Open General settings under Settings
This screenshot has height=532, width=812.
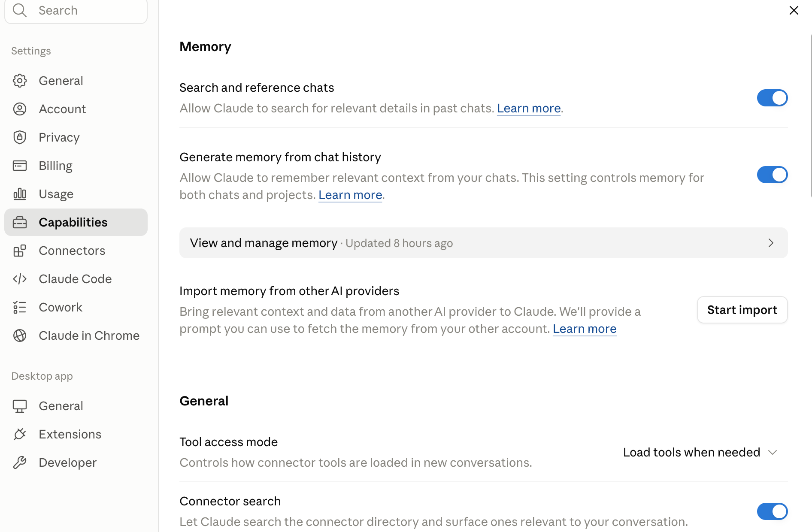pyautogui.click(x=76, y=81)
